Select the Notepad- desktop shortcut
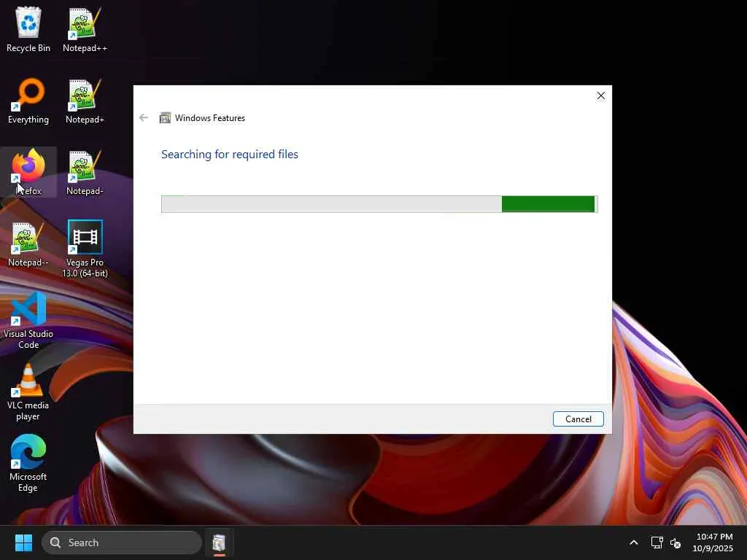The width and height of the screenshot is (747, 560). (85, 172)
